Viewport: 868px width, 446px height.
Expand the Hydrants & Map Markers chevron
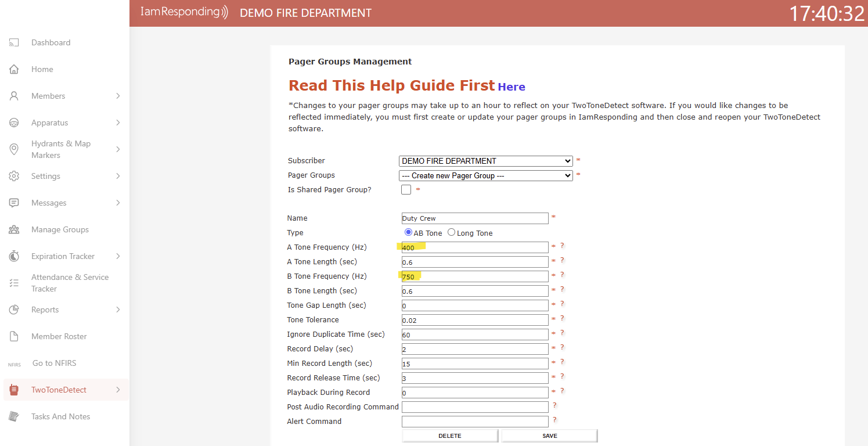click(118, 149)
